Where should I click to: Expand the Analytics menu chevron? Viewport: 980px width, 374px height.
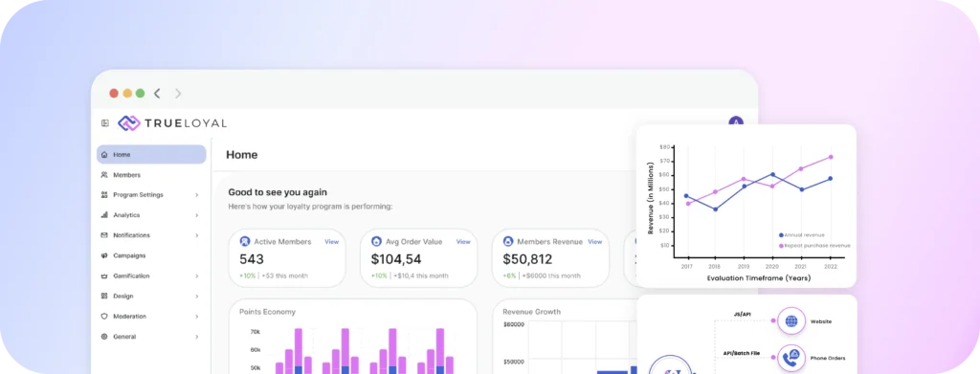tap(196, 215)
